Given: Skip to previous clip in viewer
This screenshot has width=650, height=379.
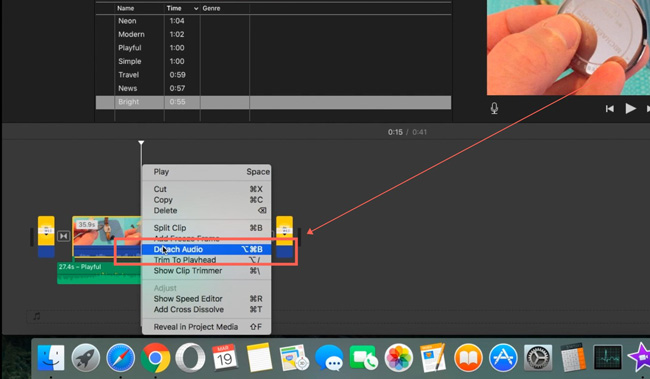Looking at the screenshot, I should (x=609, y=109).
